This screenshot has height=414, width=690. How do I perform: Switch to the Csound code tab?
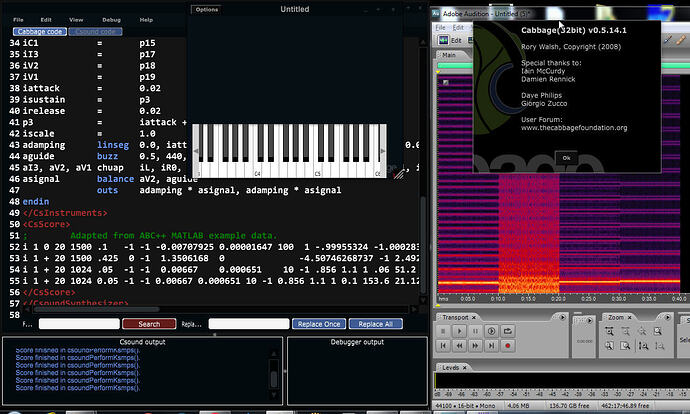96,32
